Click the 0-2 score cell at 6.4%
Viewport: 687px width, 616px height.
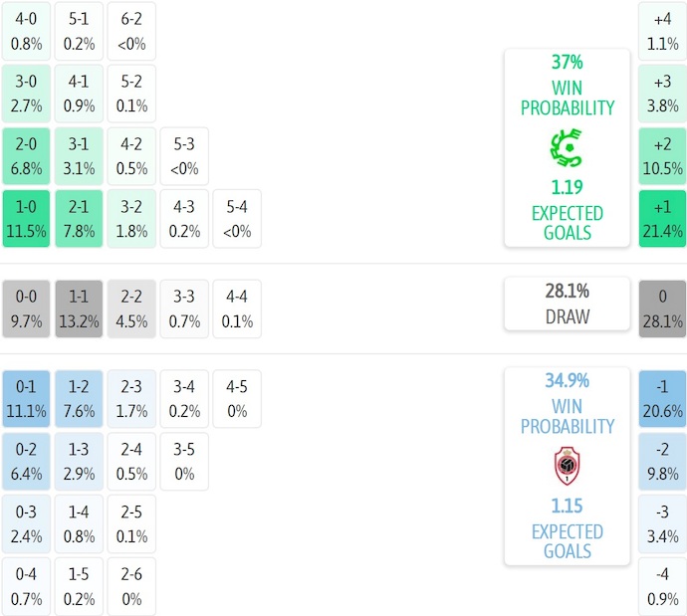[27, 461]
